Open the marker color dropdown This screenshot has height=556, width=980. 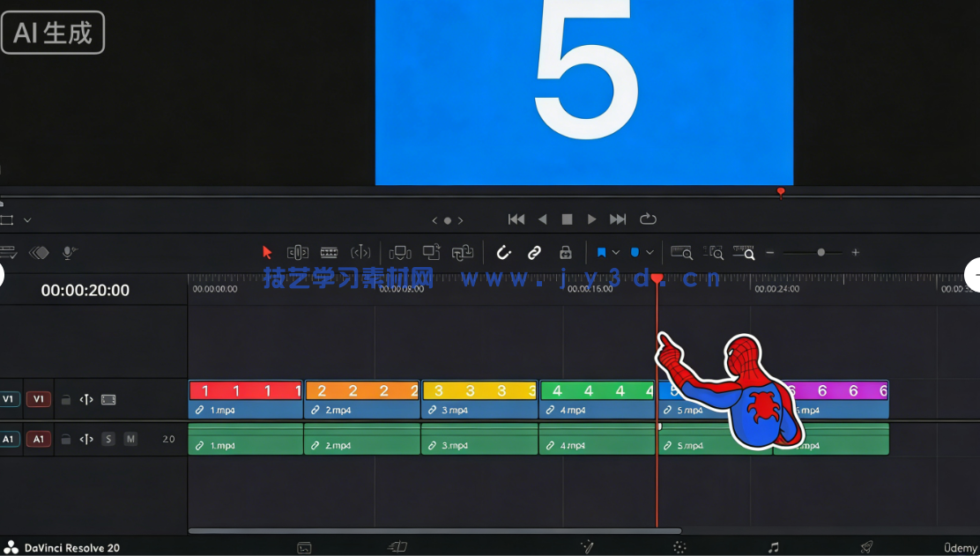coord(650,252)
